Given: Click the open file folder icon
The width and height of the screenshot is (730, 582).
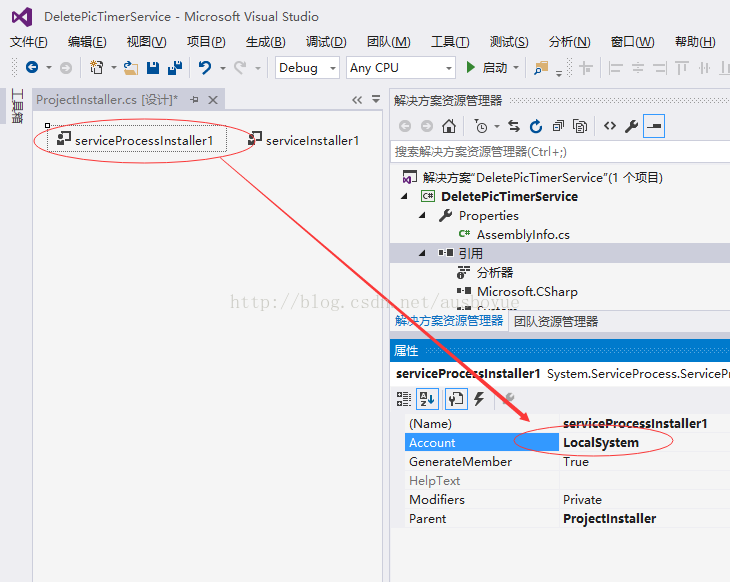Looking at the screenshot, I should pos(131,68).
